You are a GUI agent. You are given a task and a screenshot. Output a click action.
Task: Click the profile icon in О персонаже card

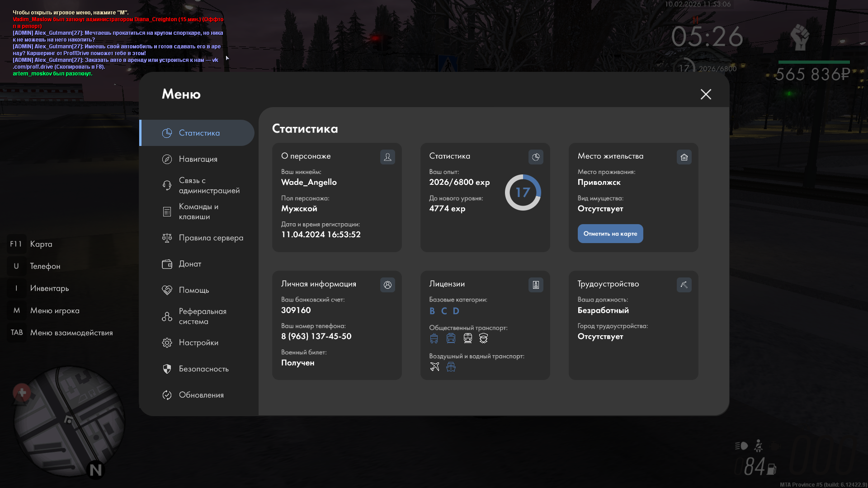(x=387, y=157)
